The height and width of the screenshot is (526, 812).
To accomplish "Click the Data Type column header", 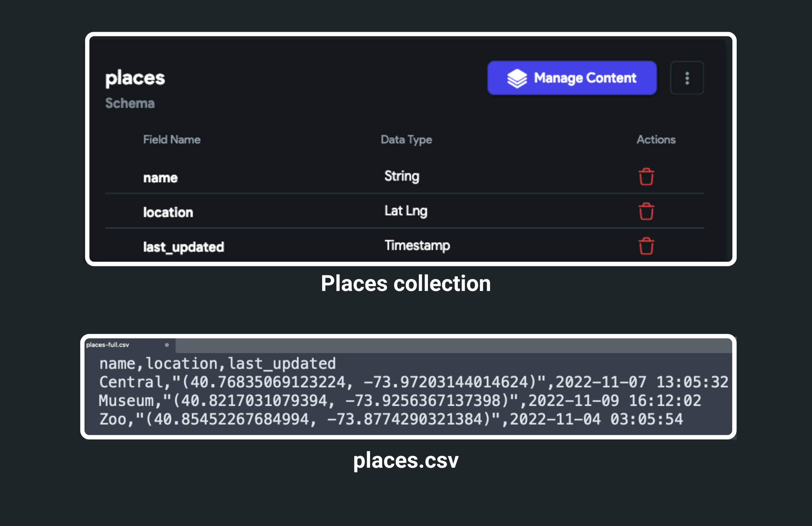I will pyautogui.click(x=406, y=140).
